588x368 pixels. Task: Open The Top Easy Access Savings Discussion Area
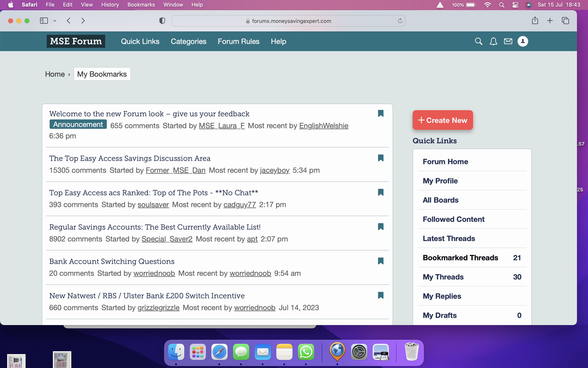130,158
